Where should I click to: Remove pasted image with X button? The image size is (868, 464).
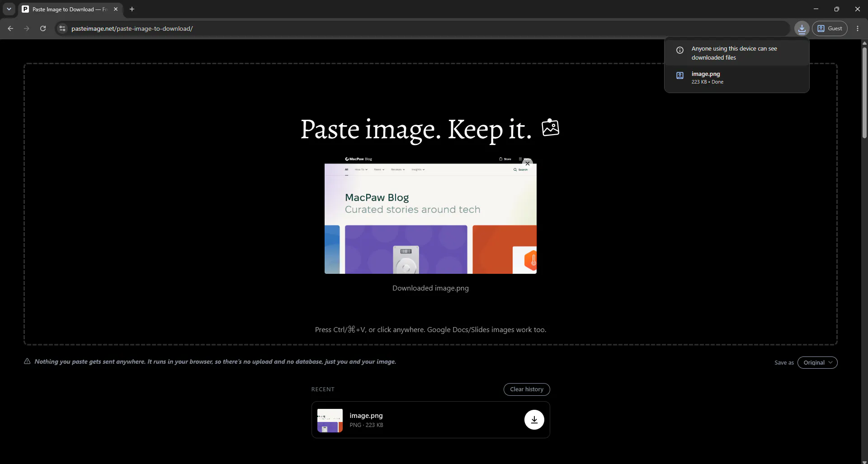pos(528,164)
